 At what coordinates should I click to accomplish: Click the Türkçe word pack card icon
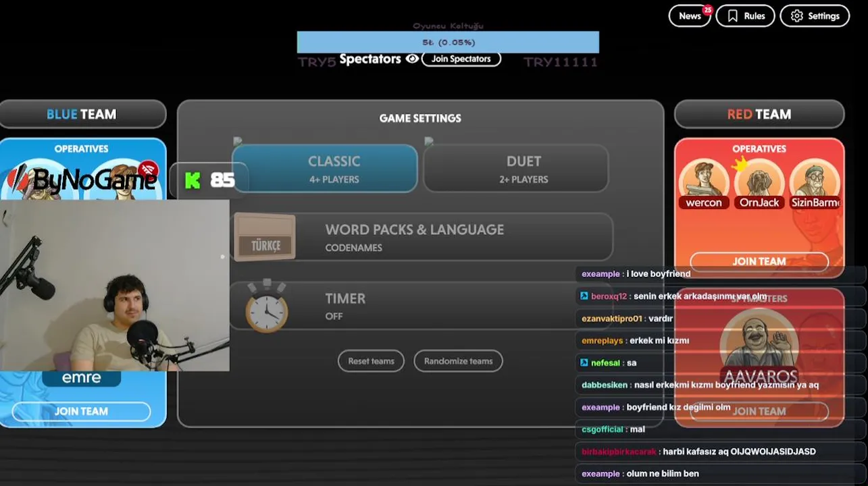pos(265,237)
